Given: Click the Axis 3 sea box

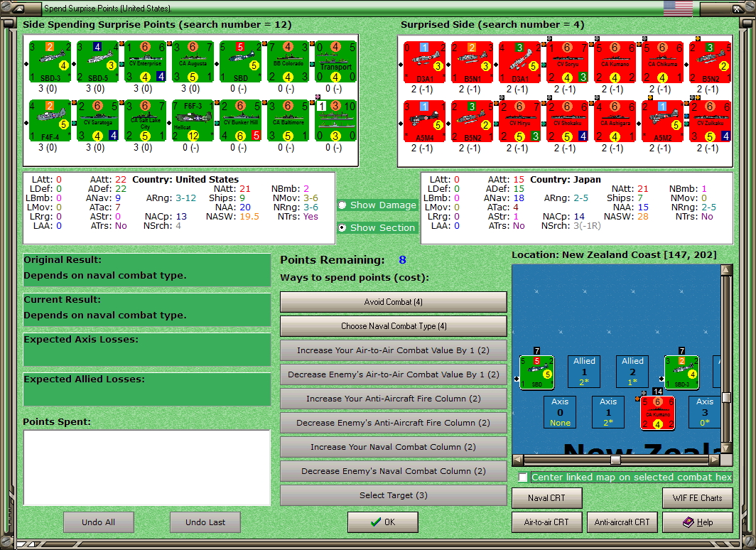Looking at the screenshot, I should [x=704, y=411].
